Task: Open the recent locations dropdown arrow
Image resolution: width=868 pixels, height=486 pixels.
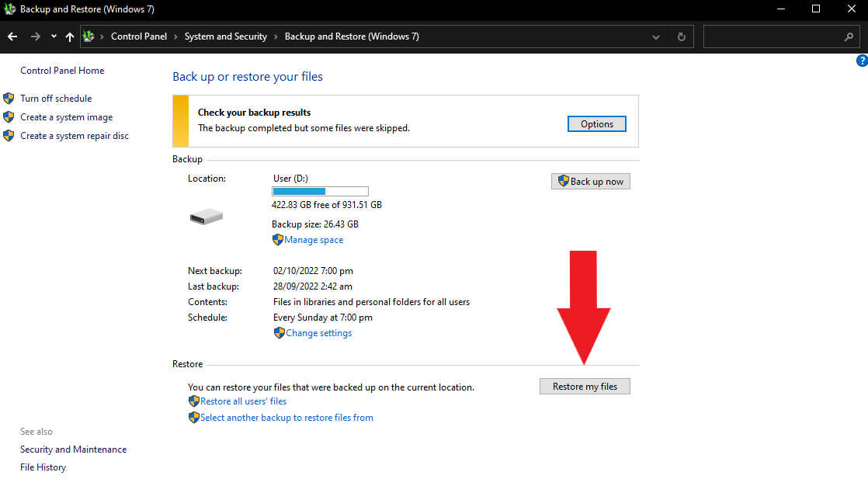Action: (x=54, y=36)
